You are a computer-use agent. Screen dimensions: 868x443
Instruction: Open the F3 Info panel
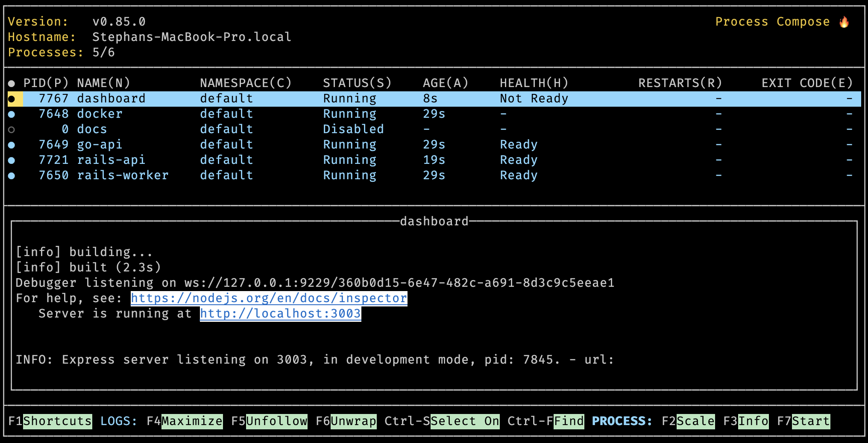pyautogui.click(x=754, y=421)
